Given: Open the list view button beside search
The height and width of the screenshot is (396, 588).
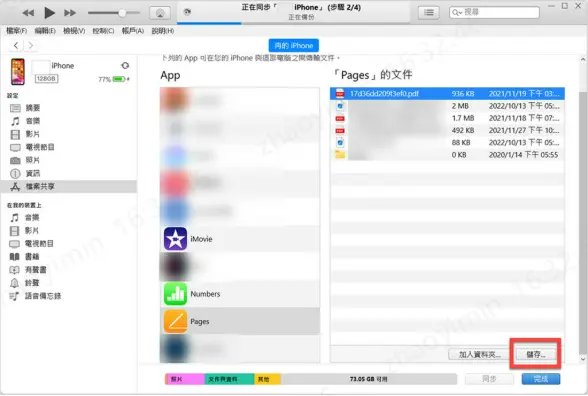Looking at the screenshot, I should coord(429,12).
